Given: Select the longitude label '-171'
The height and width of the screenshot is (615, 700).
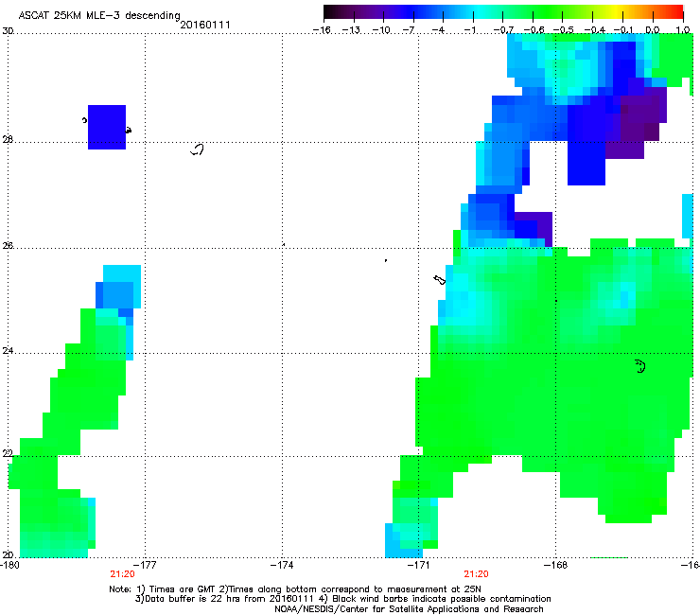Looking at the screenshot, I should pos(418,565).
